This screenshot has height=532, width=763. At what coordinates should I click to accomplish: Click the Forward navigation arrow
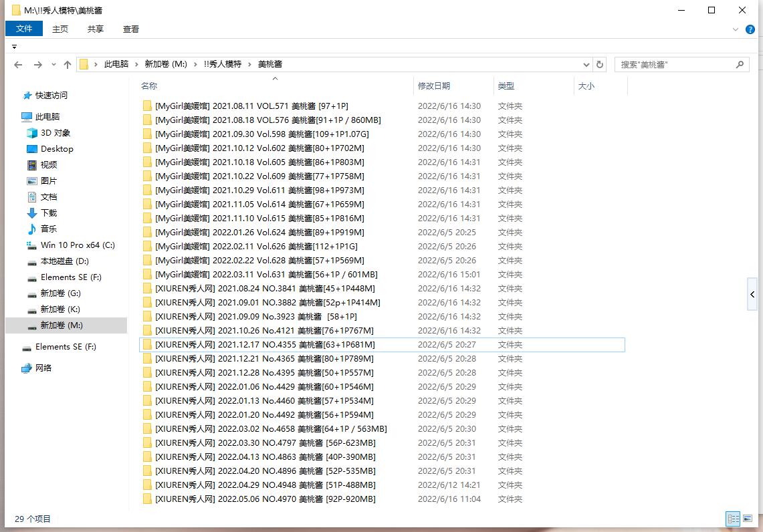click(37, 65)
